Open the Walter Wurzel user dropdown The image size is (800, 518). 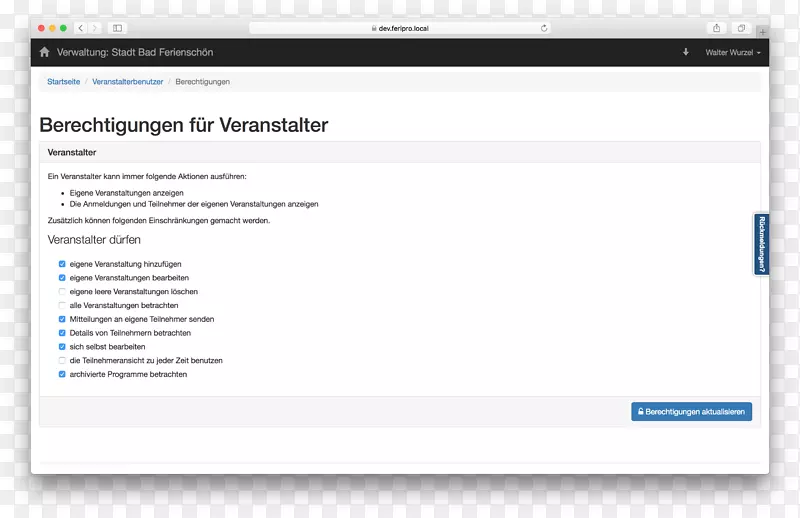733,52
